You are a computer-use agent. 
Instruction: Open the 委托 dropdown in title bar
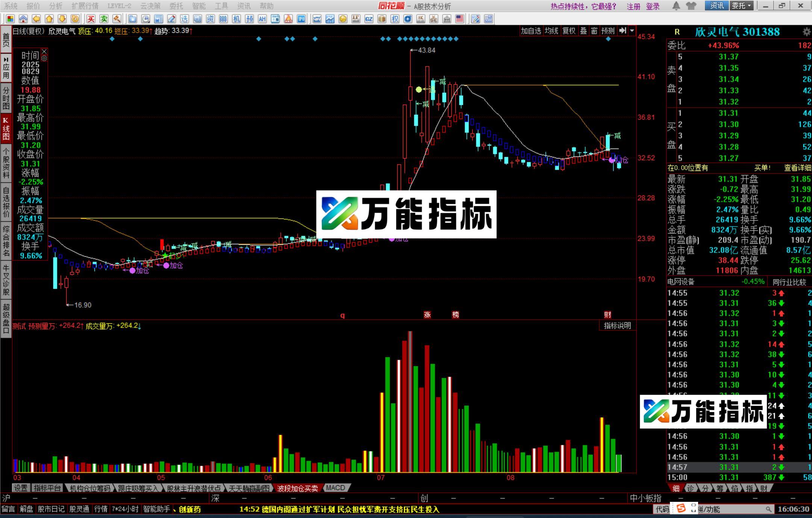click(742, 6)
